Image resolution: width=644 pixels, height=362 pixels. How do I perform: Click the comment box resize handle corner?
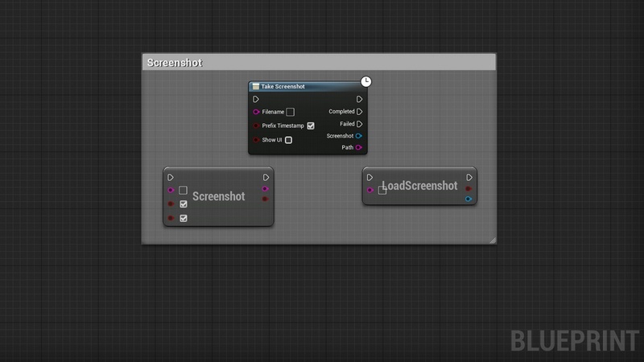(x=492, y=239)
